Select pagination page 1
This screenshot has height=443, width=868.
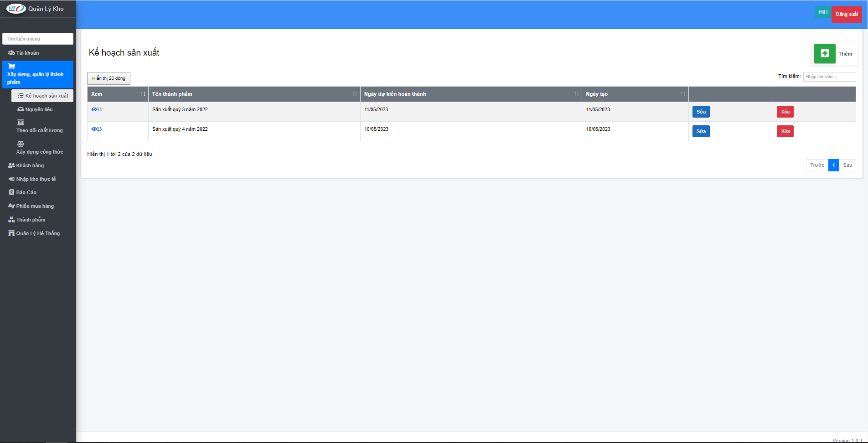coord(833,165)
